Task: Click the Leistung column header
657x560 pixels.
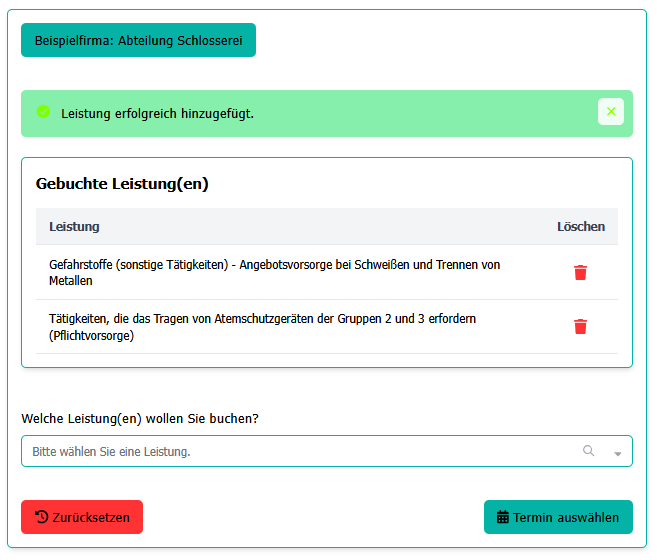Action: point(74,227)
